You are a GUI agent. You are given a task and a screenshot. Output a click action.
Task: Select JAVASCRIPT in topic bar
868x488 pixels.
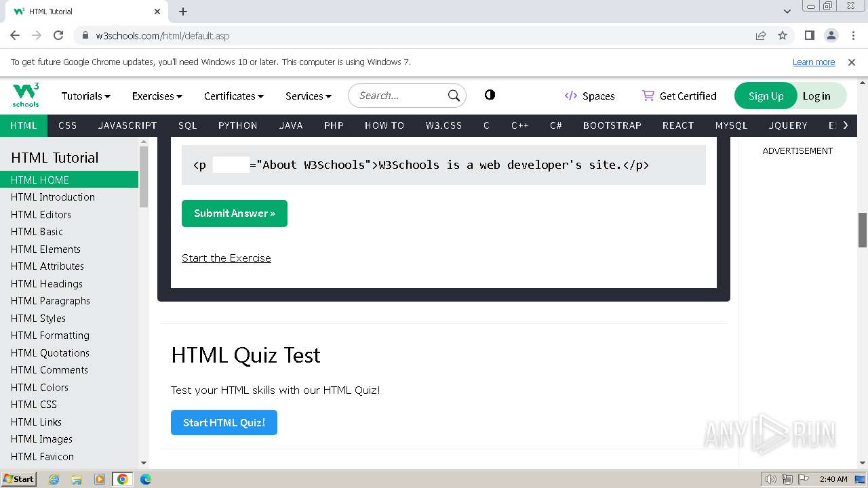(127, 125)
